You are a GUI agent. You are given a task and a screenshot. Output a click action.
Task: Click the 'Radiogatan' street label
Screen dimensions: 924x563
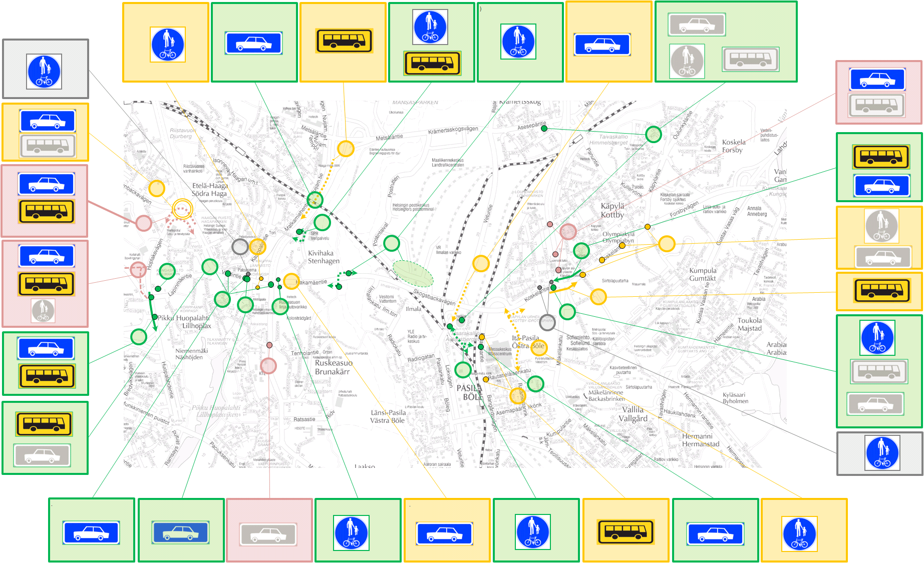421,358
